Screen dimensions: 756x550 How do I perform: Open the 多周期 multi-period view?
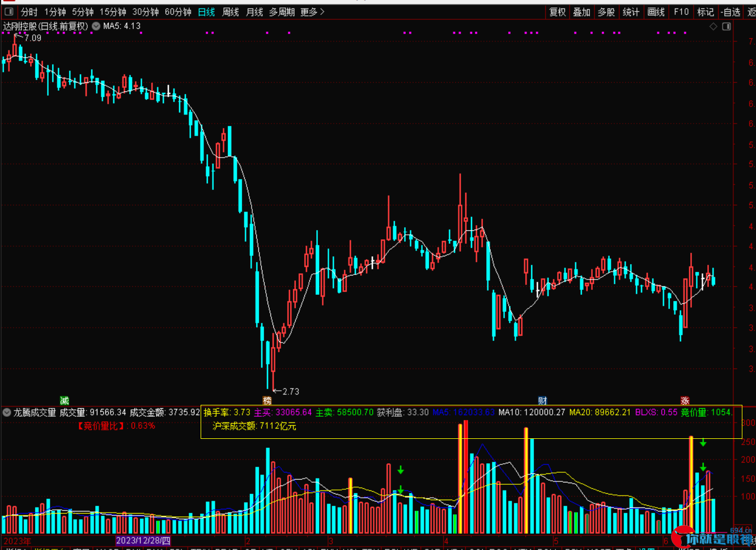point(282,12)
